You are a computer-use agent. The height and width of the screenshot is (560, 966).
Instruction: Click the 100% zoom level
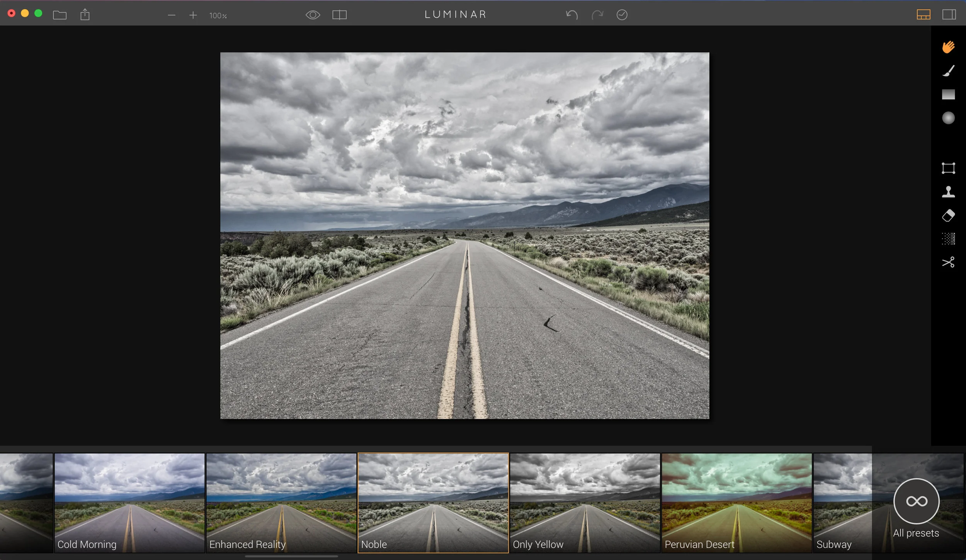tap(218, 16)
